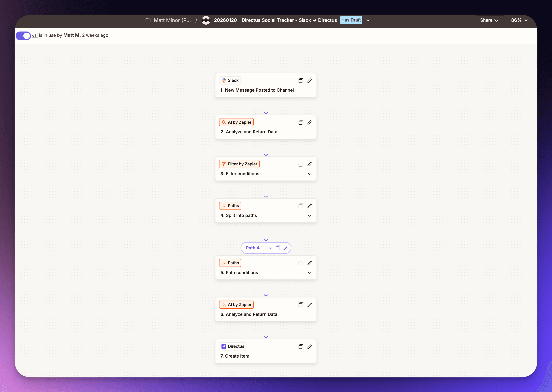Toggle the Zap on/off switch
This screenshot has width=552, height=392.
(x=23, y=36)
